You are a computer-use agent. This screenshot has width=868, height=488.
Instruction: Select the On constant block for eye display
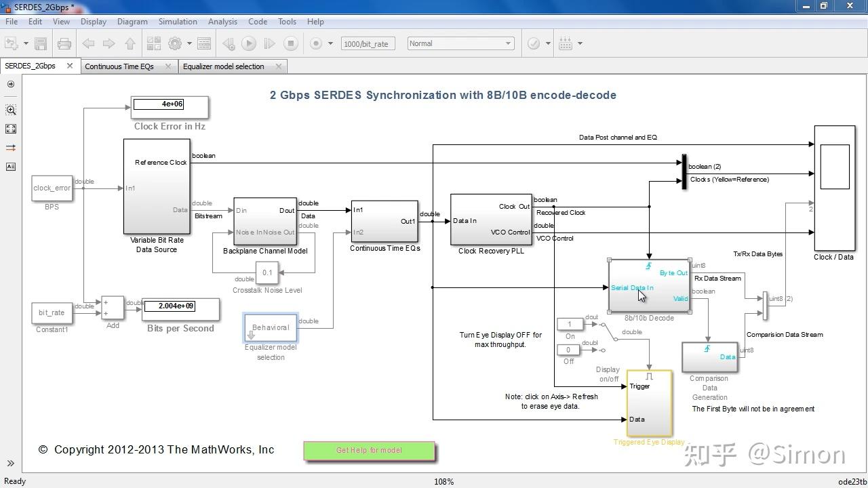click(570, 324)
